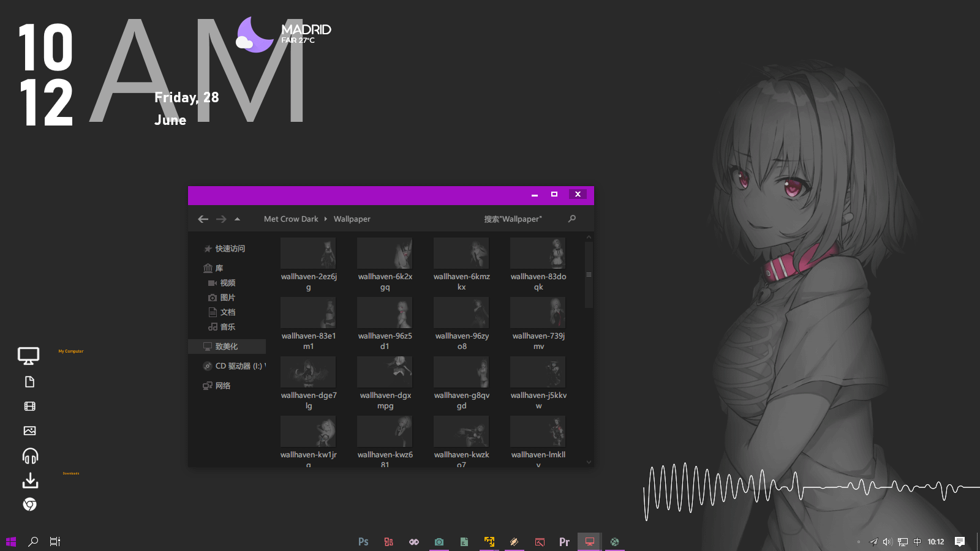This screenshot has height=551, width=980.
Task: Maximize the explorer window
Action: click(x=554, y=194)
